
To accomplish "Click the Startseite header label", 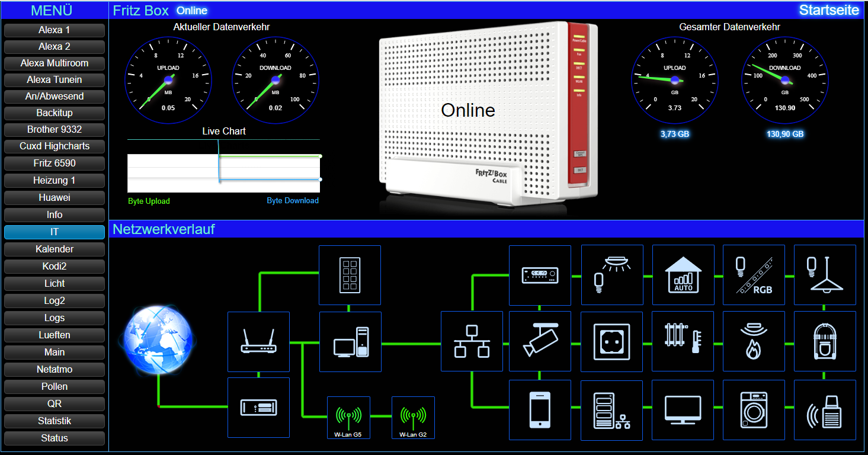I will 829,9.
